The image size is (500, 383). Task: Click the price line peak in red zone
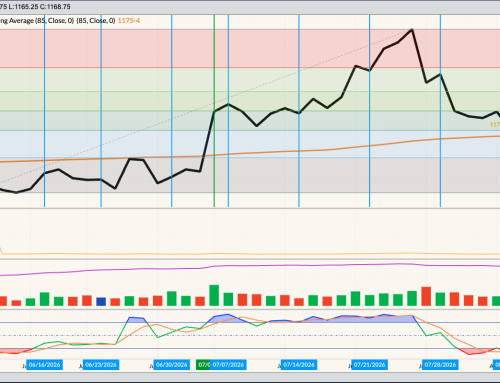[412, 30]
